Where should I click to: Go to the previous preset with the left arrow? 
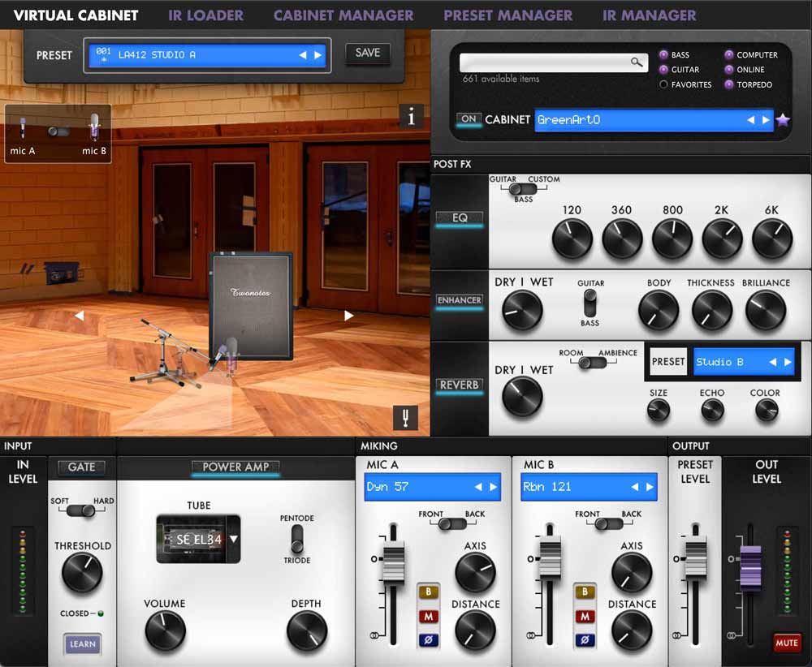302,55
